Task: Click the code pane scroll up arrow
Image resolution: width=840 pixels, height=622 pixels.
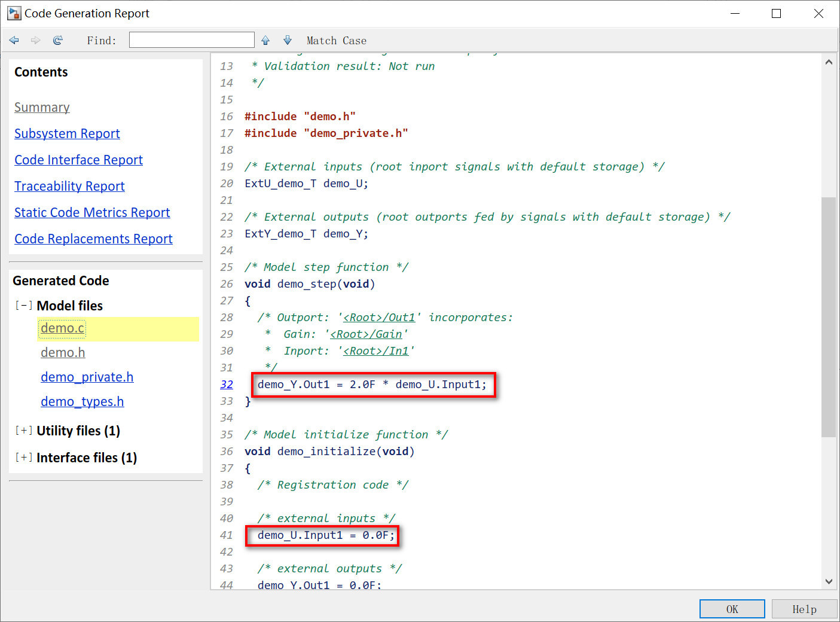Action: (829, 62)
